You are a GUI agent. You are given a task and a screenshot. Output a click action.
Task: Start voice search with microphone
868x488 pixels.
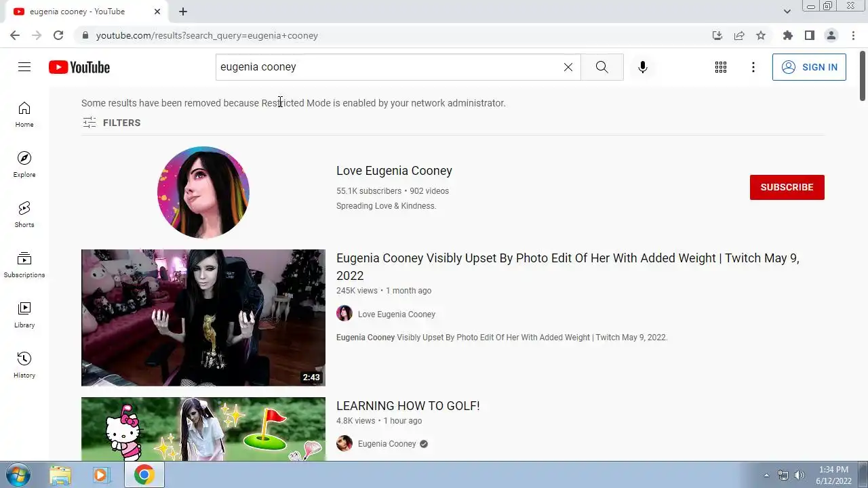643,67
